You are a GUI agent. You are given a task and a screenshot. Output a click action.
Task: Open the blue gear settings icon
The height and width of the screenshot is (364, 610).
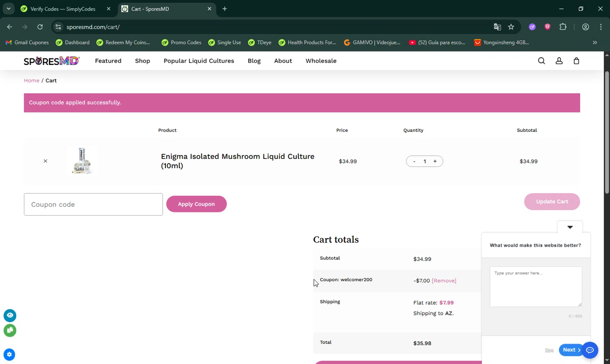[9, 354]
